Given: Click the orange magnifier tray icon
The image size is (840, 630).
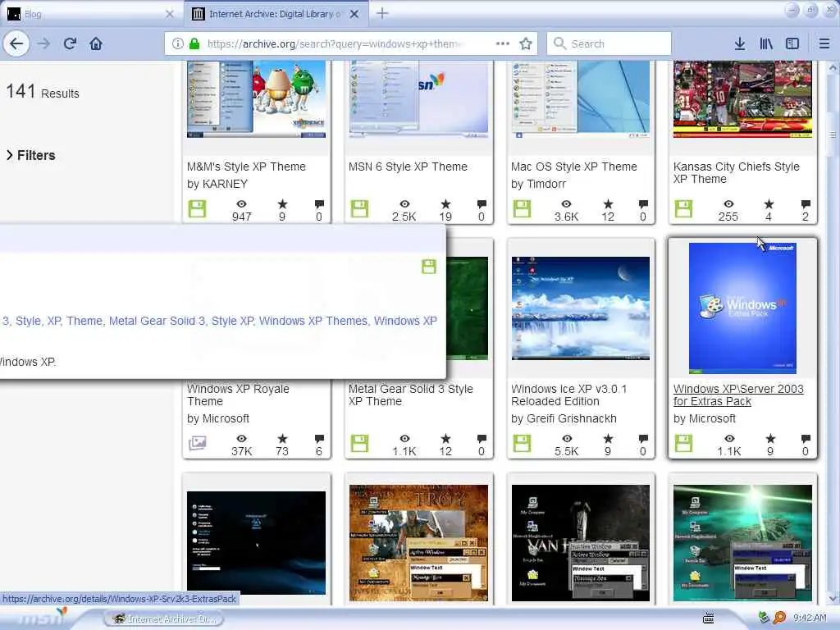Looking at the screenshot, I should (x=780, y=618).
